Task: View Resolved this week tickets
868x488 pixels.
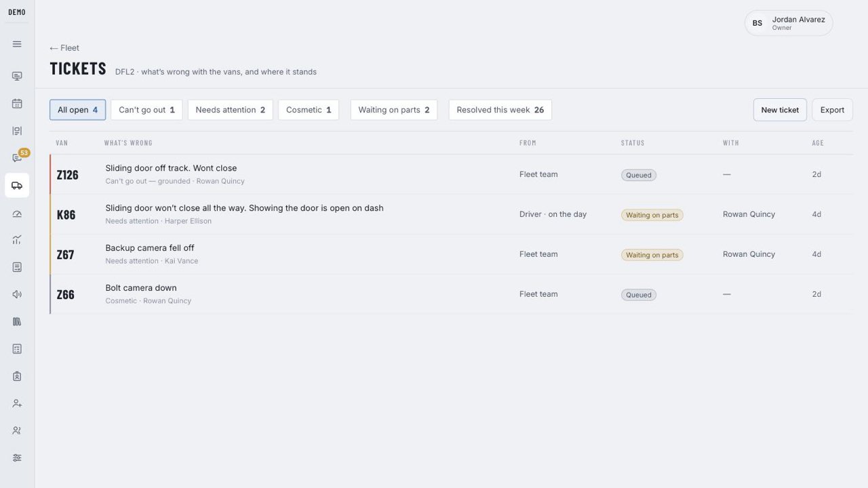Action: click(500, 110)
